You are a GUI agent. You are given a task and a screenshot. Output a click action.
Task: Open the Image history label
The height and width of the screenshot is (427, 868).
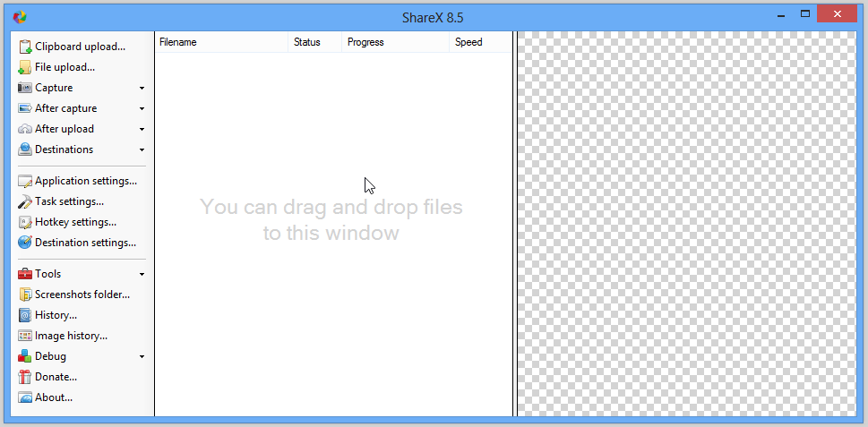click(71, 336)
